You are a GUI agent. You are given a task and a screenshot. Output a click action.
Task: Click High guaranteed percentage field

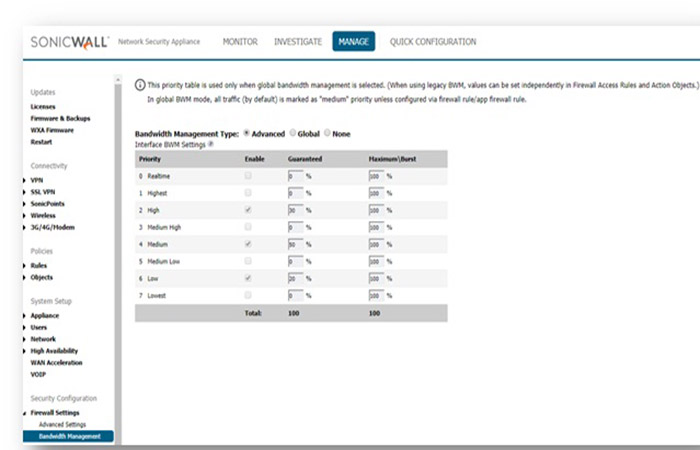[296, 210]
